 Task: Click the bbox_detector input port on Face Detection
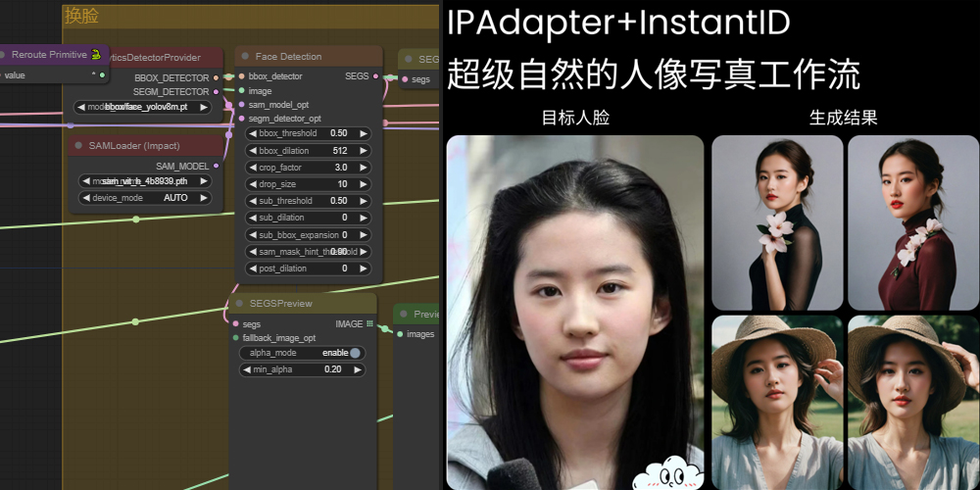coord(242,76)
